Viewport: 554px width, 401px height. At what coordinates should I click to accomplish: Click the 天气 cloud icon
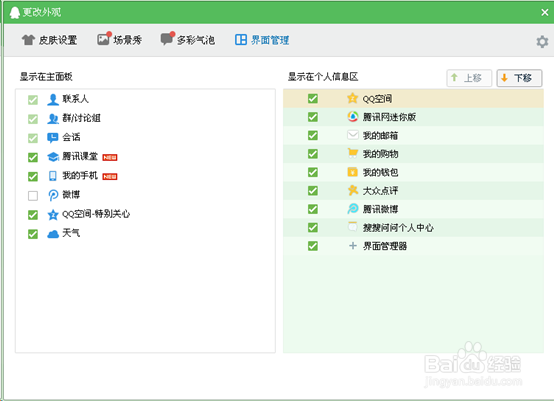click(x=53, y=234)
